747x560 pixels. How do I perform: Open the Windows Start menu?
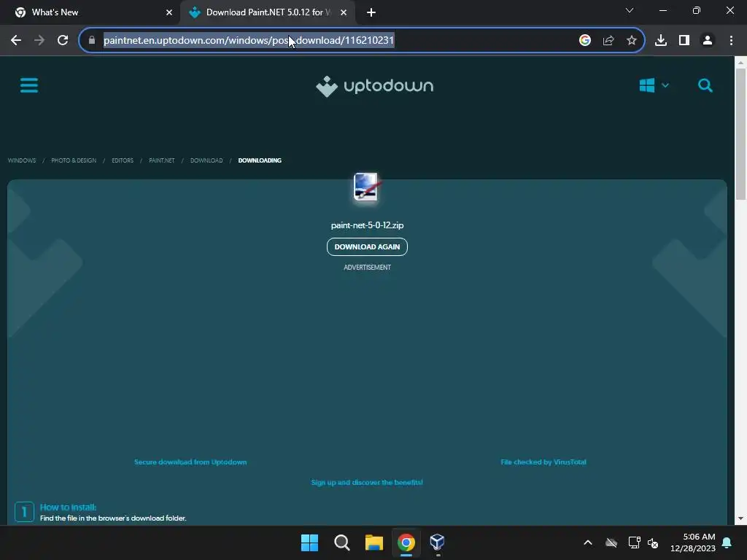tap(309, 542)
